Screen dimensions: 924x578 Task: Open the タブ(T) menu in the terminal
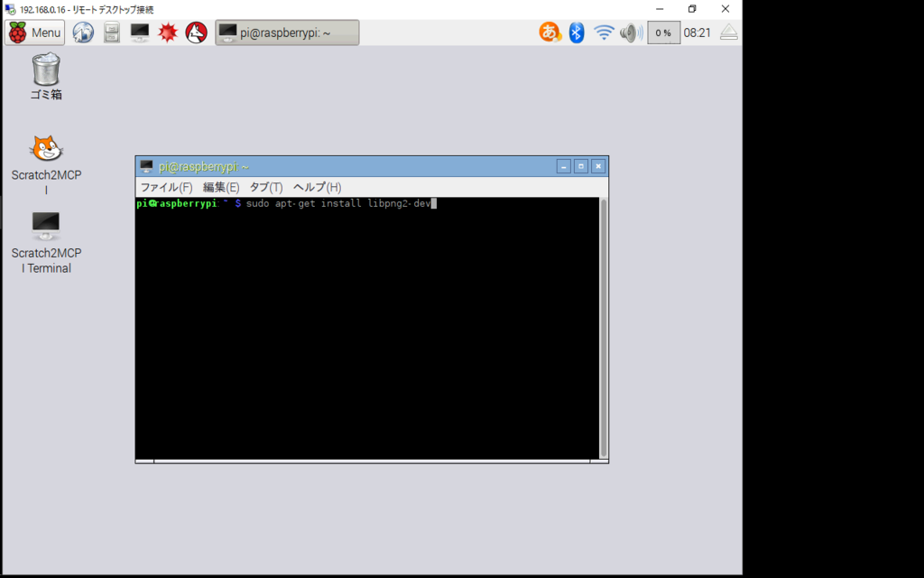tap(266, 188)
